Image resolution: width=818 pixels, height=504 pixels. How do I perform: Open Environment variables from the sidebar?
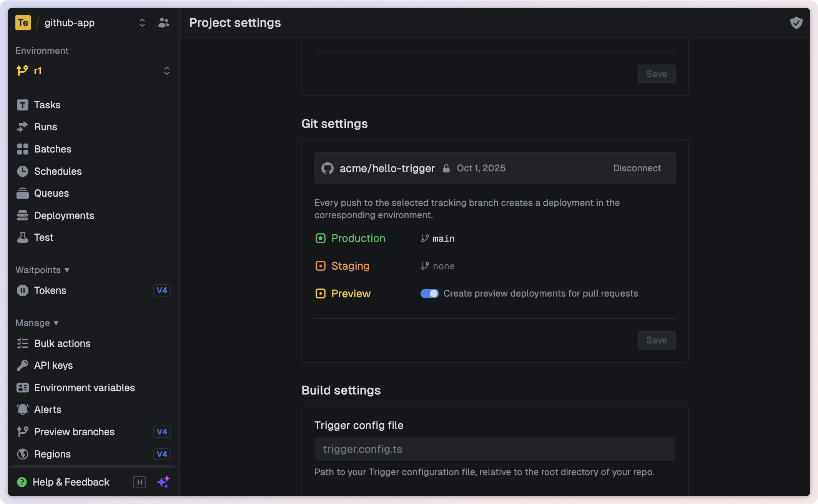(x=84, y=387)
